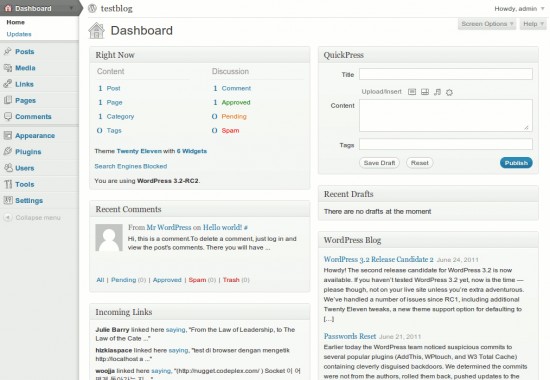Open the Trash link under Recent Comments

coord(231,280)
